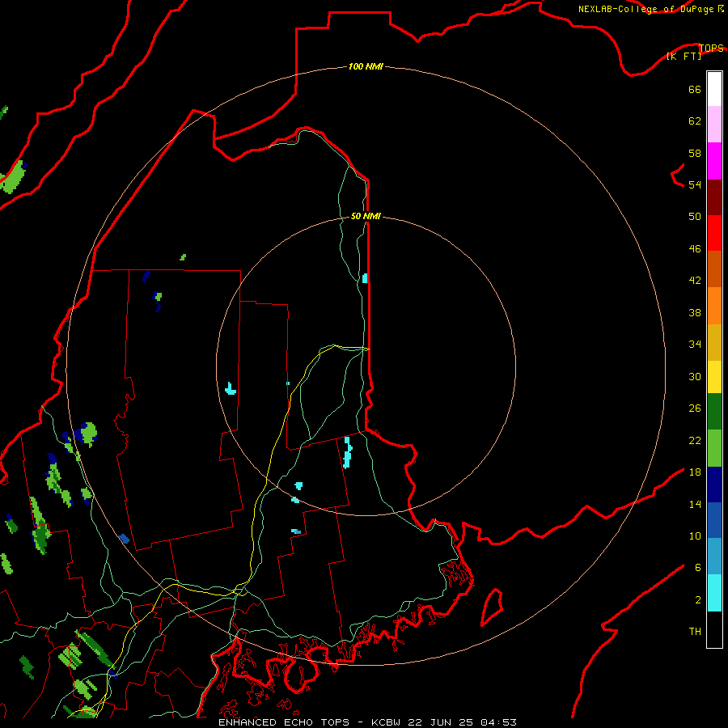Click the 2 legend value
The width and height of the screenshot is (728, 728).
click(698, 600)
